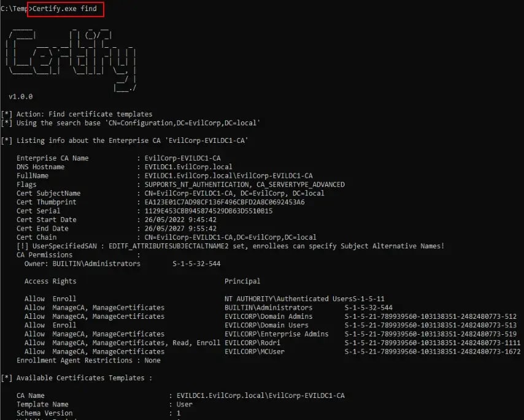This screenshot has height=420, width=524.
Task: Click the SID ending in -1672
Action: tap(433, 351)
